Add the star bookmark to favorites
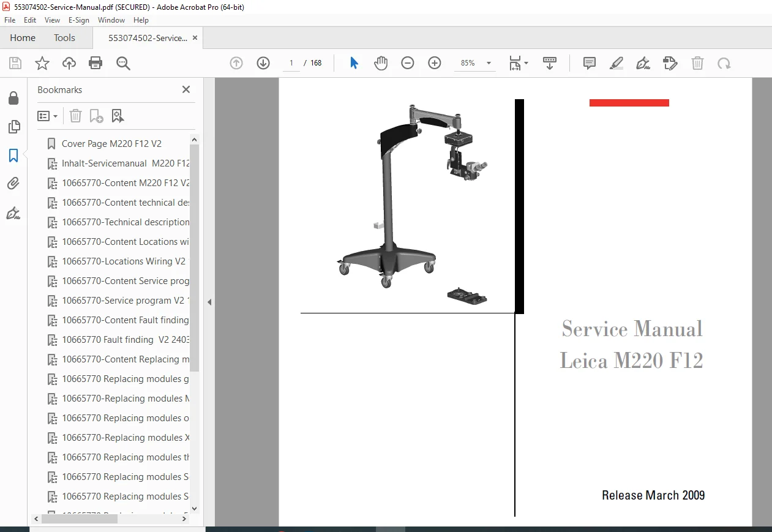Viewport: 772px width, 532px height. pos(42,63)
